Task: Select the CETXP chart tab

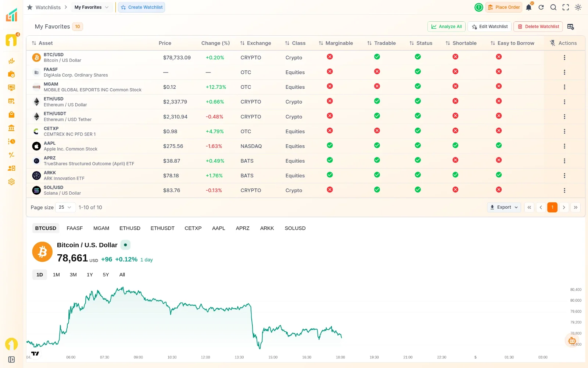Action: pos(193,228)
